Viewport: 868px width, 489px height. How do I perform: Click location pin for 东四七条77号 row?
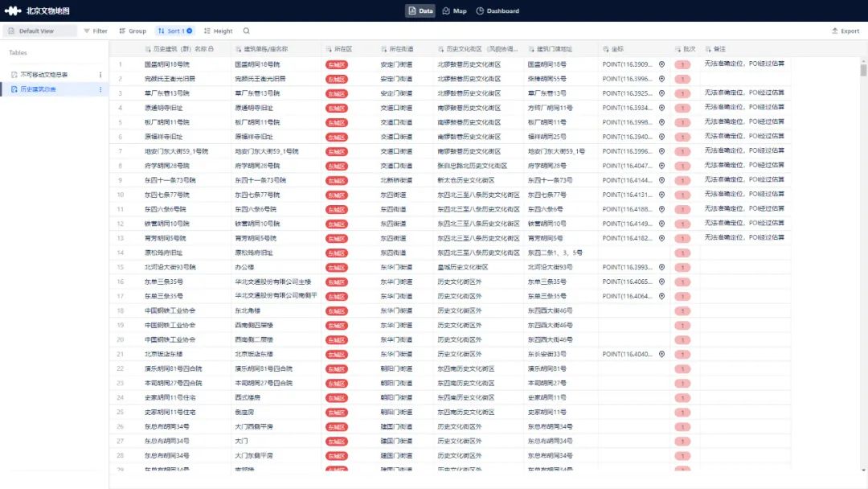point(661,195)
